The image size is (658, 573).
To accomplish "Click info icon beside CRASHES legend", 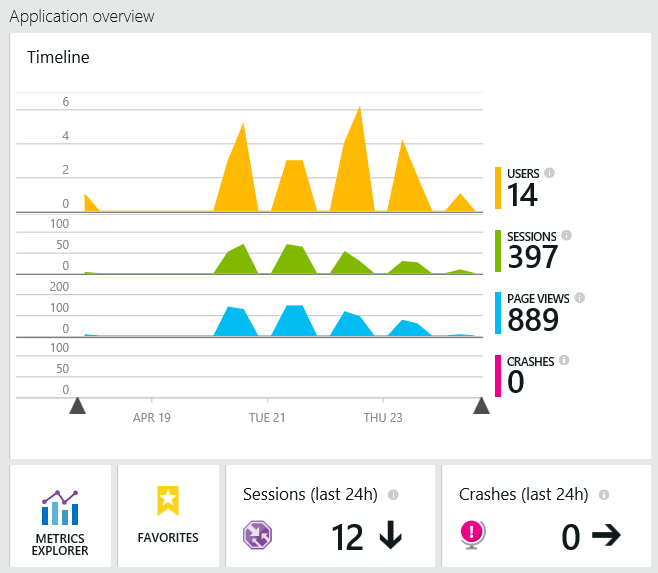I will 563,360.
